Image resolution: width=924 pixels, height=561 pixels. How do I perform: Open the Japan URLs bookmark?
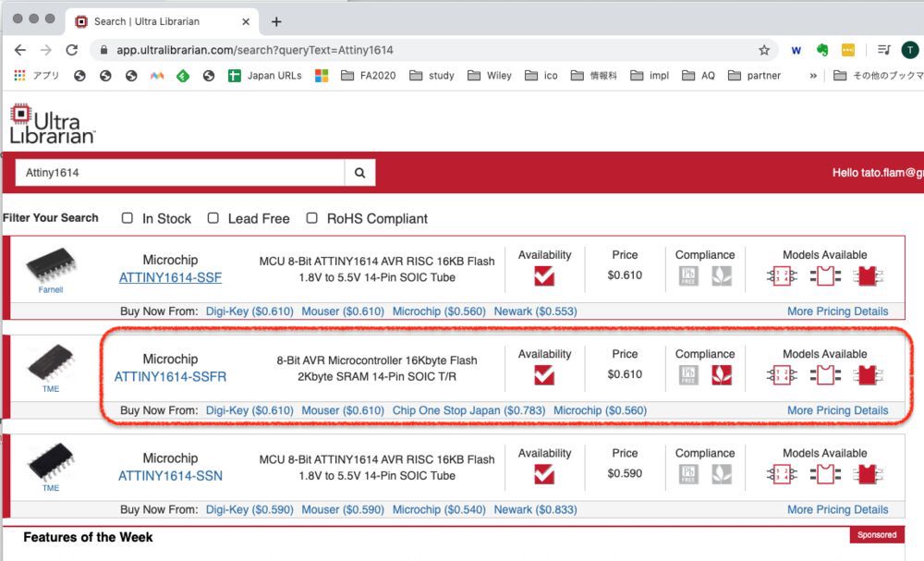click(264, 76)
